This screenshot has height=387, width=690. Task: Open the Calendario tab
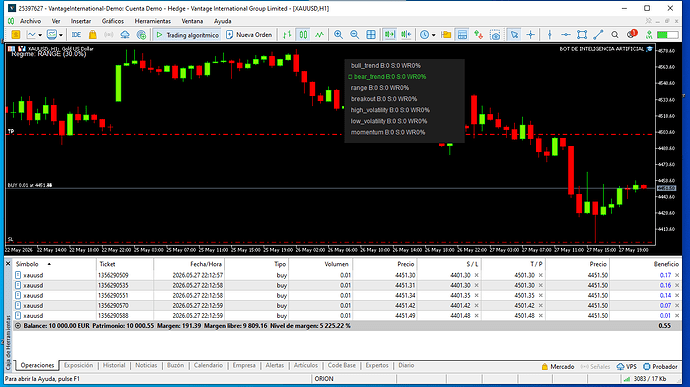[x=209, y=365]
